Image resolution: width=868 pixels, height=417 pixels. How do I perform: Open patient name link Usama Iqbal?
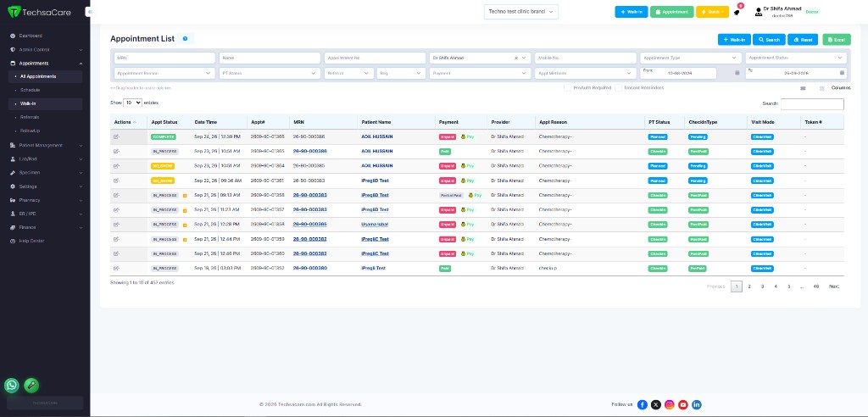pos(374,225)
